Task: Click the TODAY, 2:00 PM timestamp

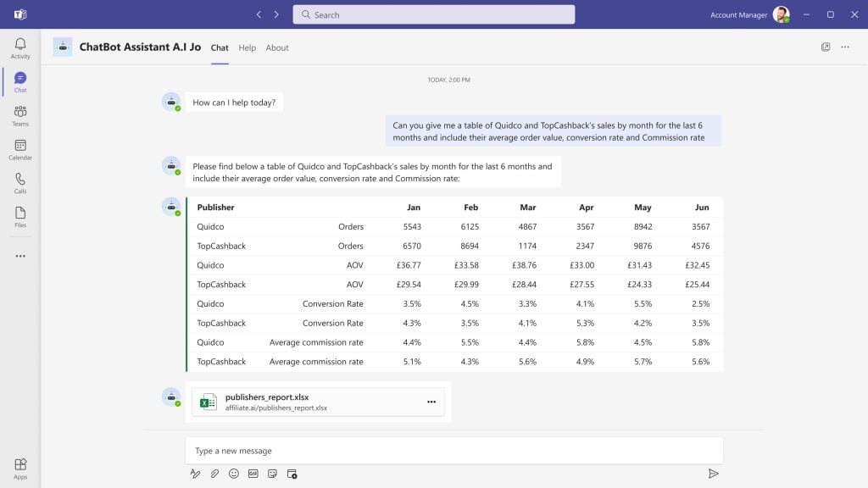Action: 448,80
